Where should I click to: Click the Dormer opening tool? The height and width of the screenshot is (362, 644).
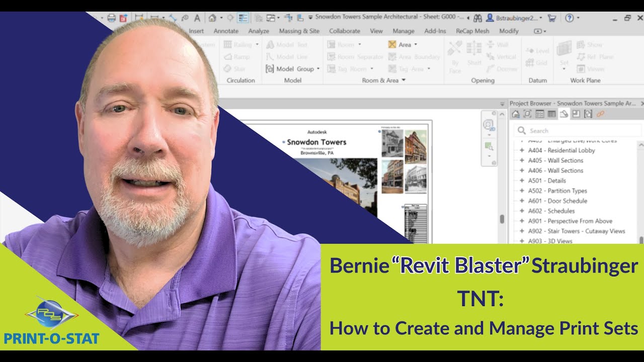(502, 69)
